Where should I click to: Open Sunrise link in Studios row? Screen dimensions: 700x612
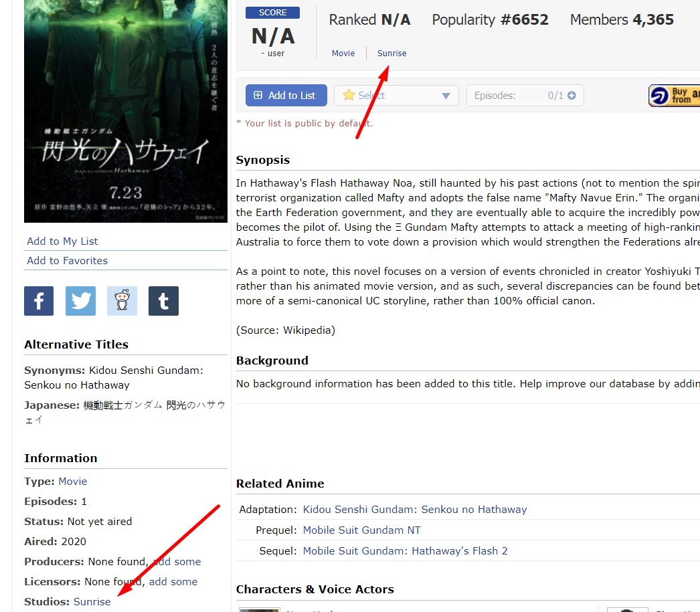[92, 602]
